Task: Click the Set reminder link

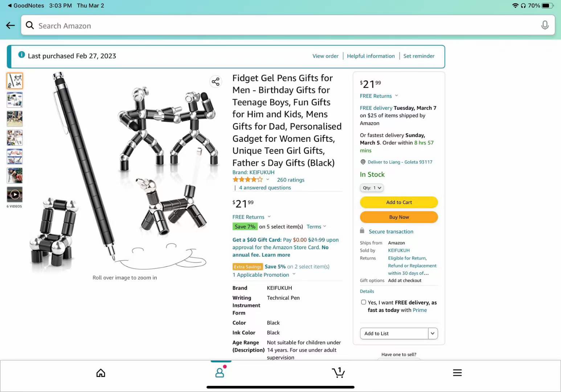Action: (419, 56)
